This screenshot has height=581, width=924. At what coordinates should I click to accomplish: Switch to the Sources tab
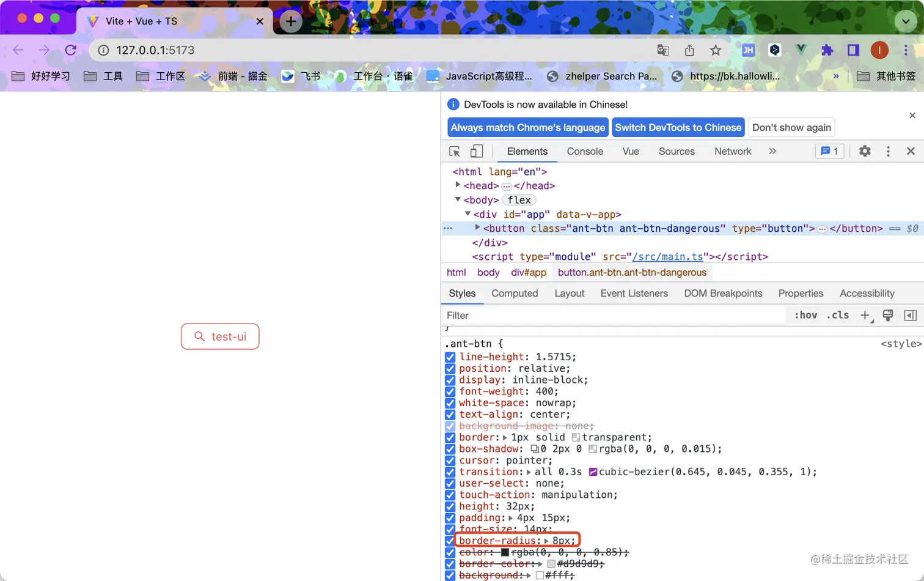coord(676,151)
